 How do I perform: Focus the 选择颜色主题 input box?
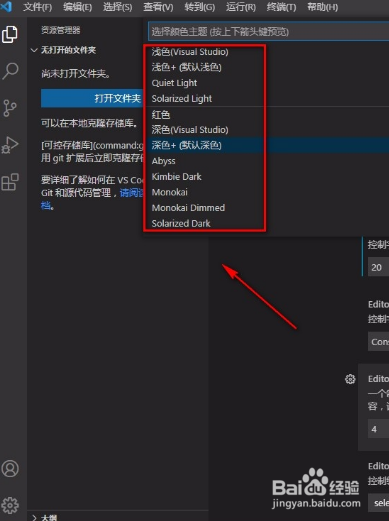pyautogui.click(x=268, y=32)
